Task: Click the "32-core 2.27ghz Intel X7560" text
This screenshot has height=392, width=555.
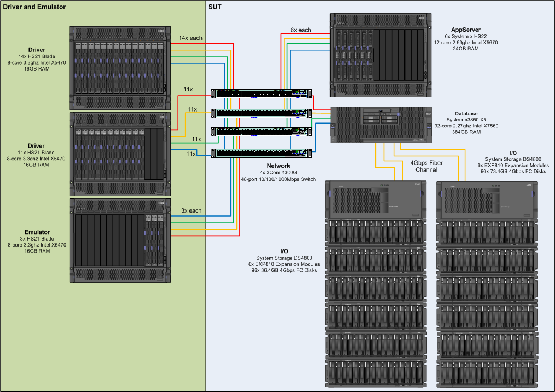Action: pos(466,126)
